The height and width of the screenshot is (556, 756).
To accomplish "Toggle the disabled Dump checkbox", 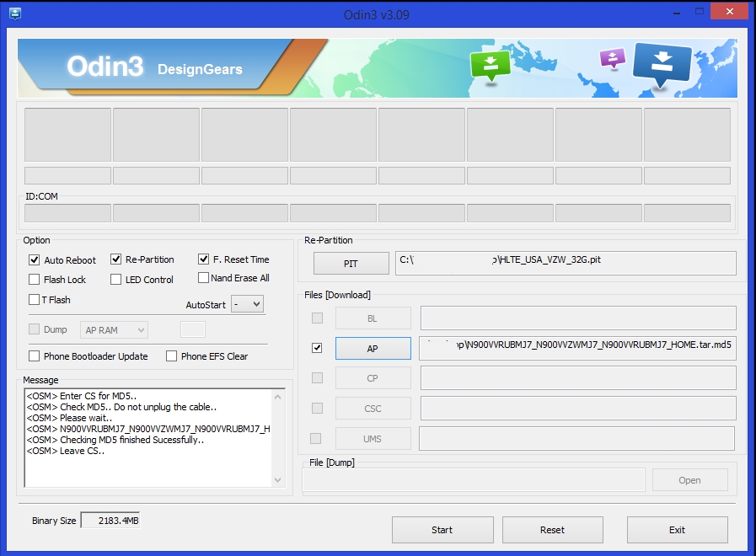I will coord(35,329).
